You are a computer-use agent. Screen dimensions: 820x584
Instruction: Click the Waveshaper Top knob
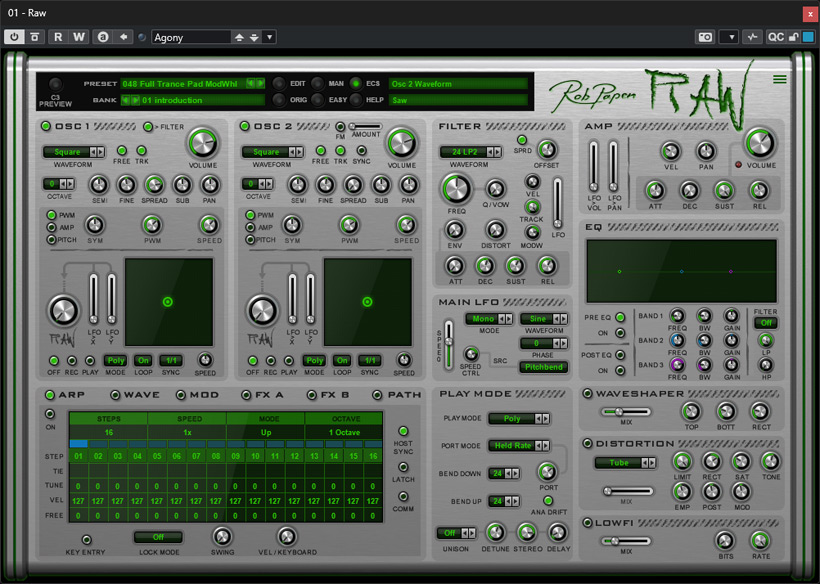[691, 411]
